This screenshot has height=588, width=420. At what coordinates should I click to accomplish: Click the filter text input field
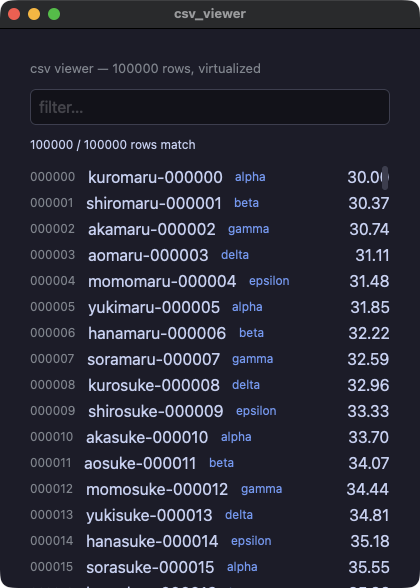click(210, 107)
